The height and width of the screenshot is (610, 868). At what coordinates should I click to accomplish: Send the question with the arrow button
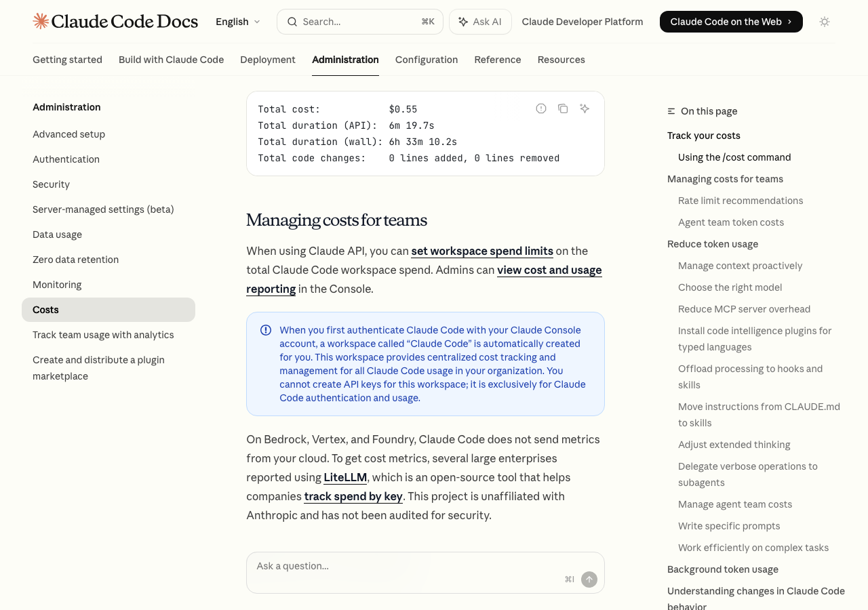pos(589,579)
